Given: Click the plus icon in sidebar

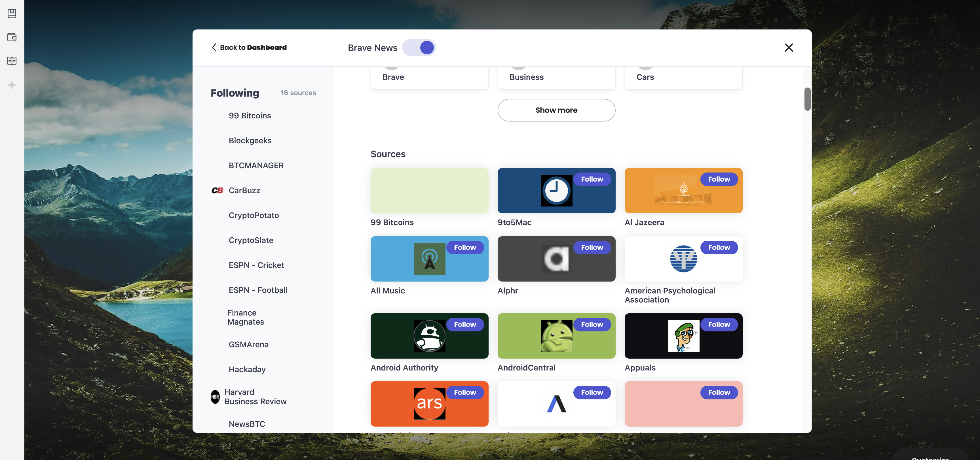Looking at the screenshot, I should pyautogui.click(x=12, y=85).
